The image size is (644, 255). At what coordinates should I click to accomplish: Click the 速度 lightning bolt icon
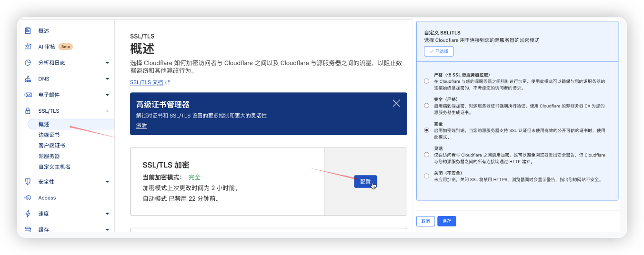coord(28,214)
